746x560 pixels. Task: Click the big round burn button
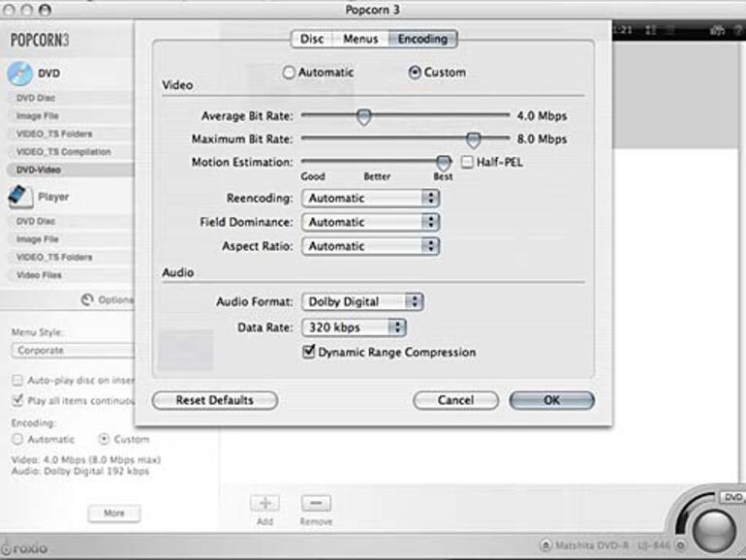(x=714, y=530)
